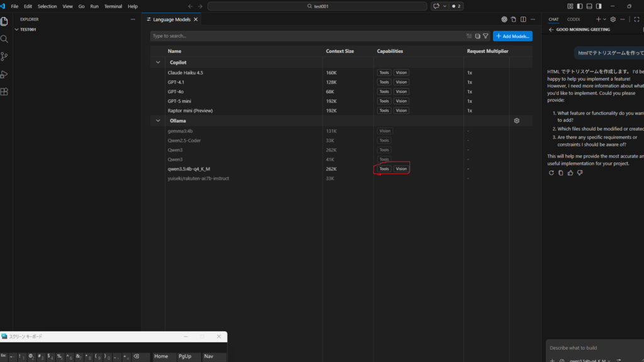Toggle the primary side bar layout button
Image resolution: width=644 pixels, height=362 pixels.
tap(579, 6)
